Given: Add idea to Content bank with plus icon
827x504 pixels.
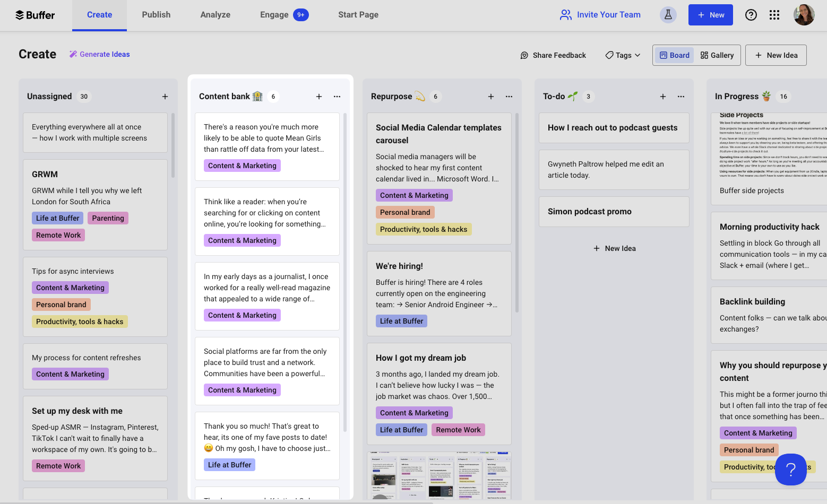Looking at the screenshot, I should coord(319,97).
